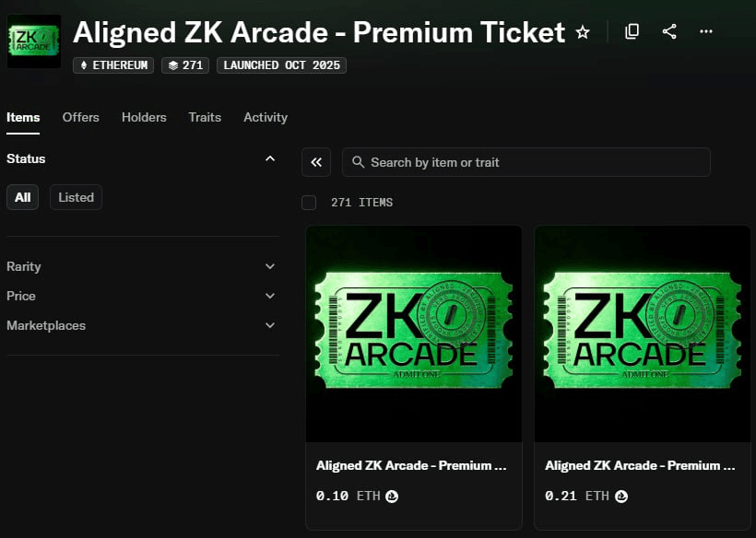Click the copy address icon
This screenshot has height=538, width=756.
tap(632, 31)
